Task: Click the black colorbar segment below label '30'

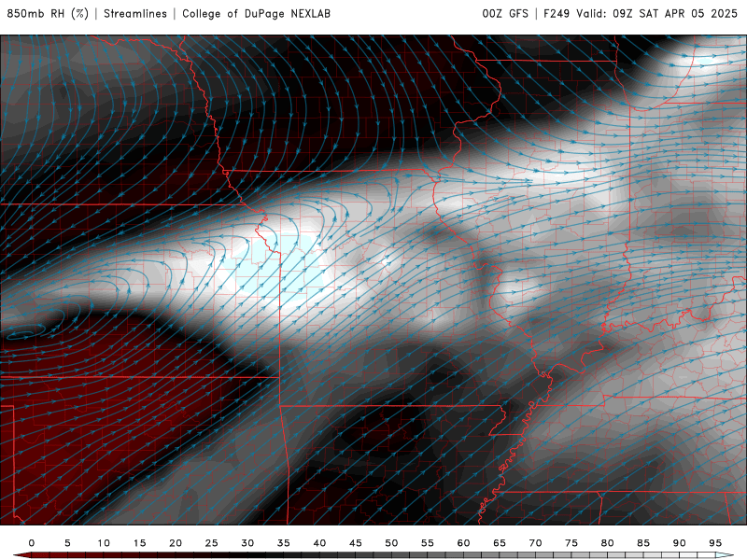Action: (256, 555)
